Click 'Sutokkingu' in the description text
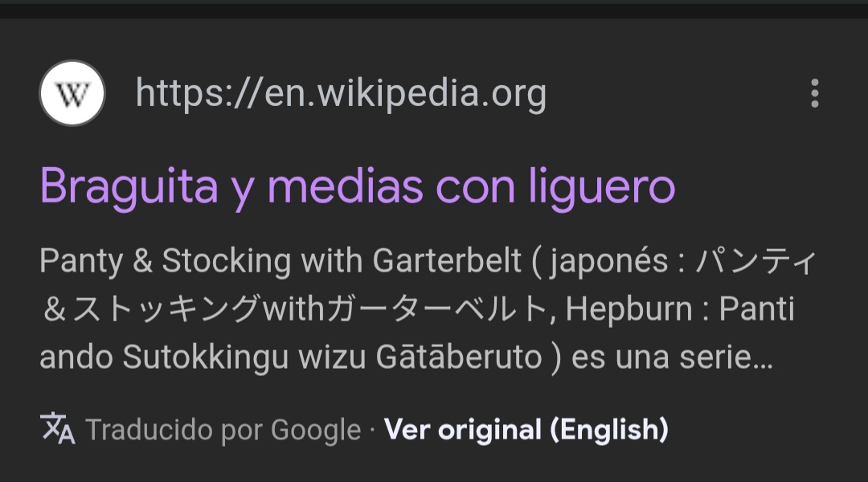 (x=206, y=357)
